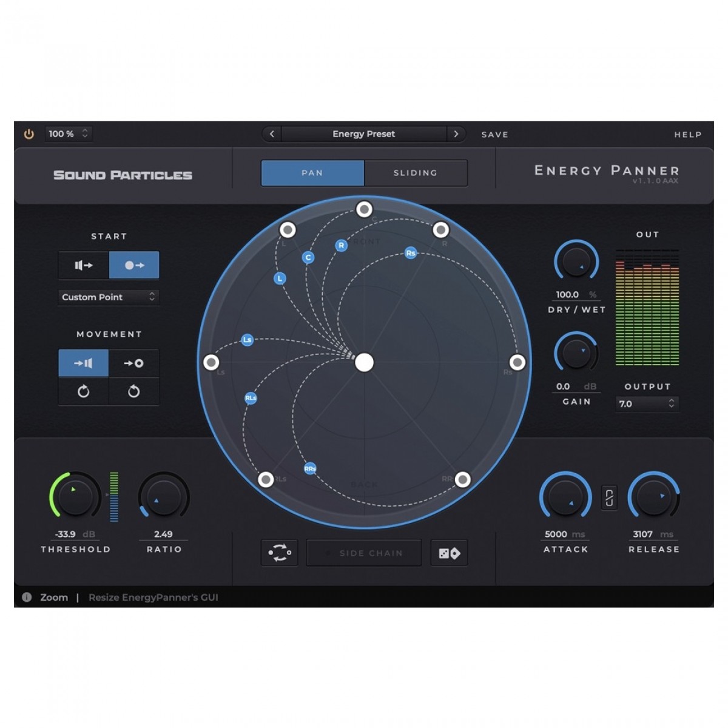Open the HELP link

pos(688,135)
